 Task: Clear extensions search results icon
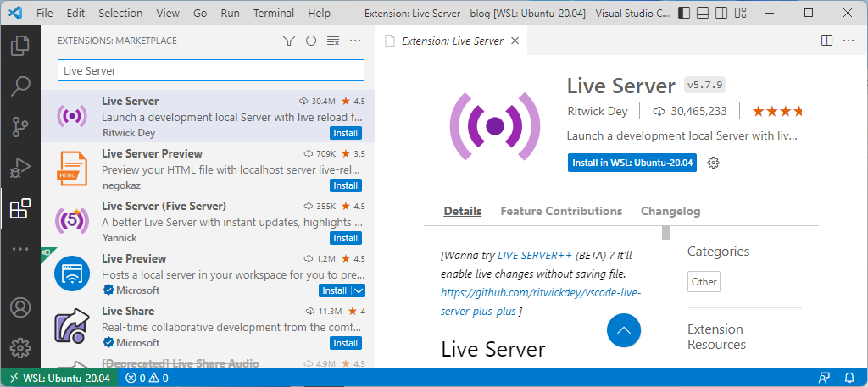[x=332, y=41]
